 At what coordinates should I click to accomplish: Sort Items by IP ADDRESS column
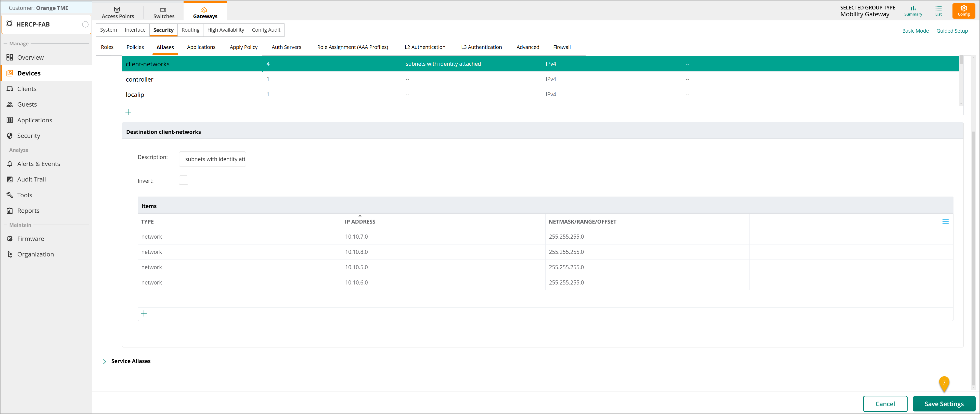click(x=360, y=222)
